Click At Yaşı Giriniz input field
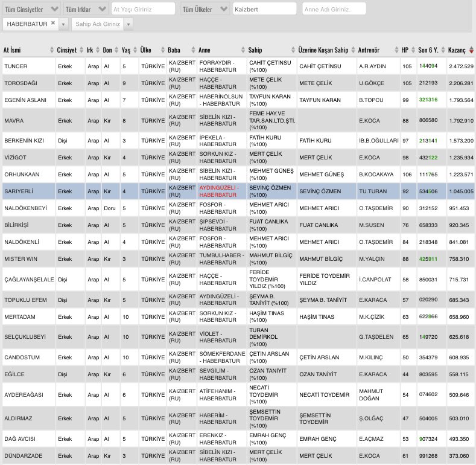The height and width of the screenshot is (465, 476). tap(144, 9)
